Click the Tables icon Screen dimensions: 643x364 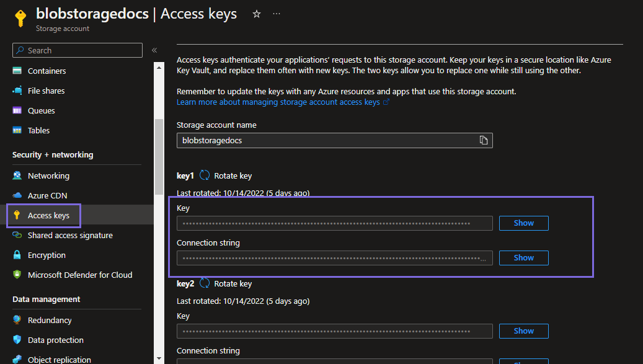click(17, 130)
